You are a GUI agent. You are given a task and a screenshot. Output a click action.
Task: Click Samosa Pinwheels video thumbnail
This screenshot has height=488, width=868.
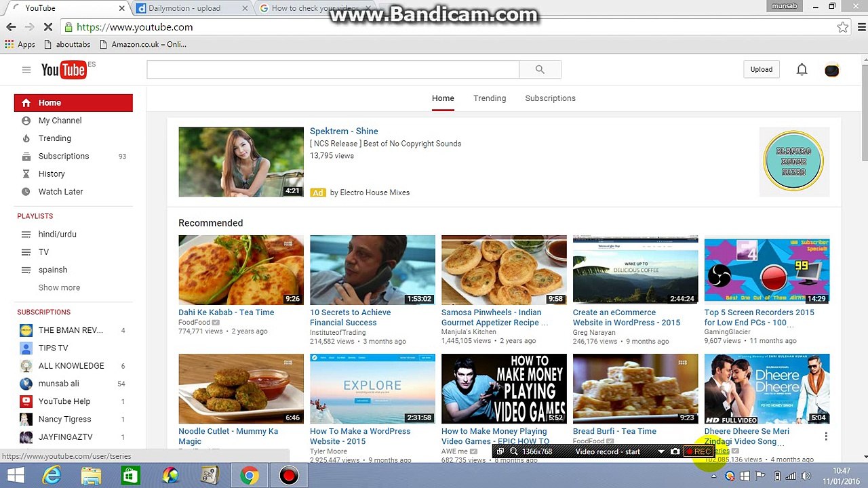coord(504,270)
